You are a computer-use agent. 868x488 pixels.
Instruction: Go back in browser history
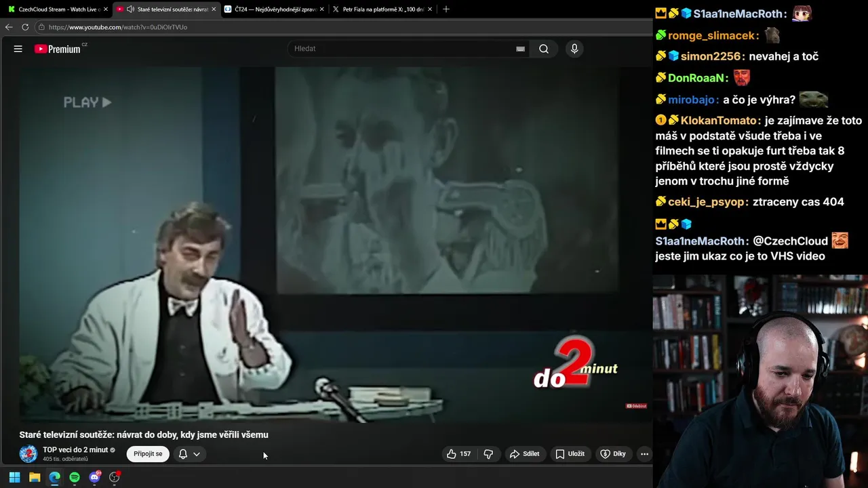9,27
